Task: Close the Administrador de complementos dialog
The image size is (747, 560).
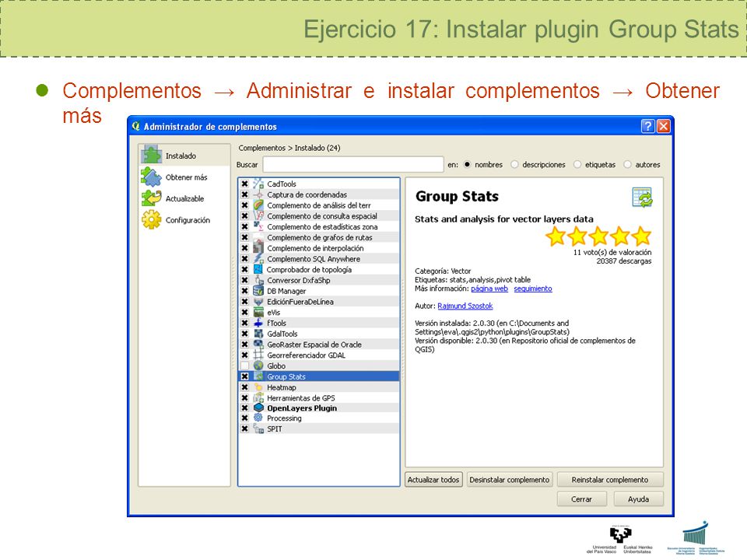Action: (663, 126)
